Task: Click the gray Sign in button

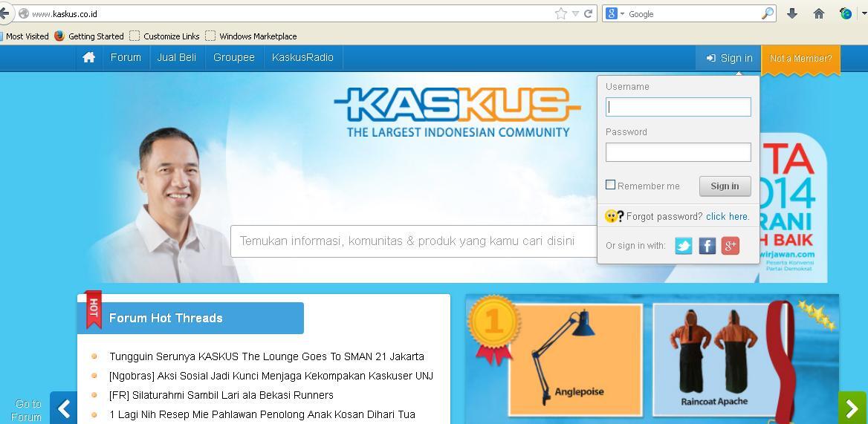Action: [x=725, y=186]
